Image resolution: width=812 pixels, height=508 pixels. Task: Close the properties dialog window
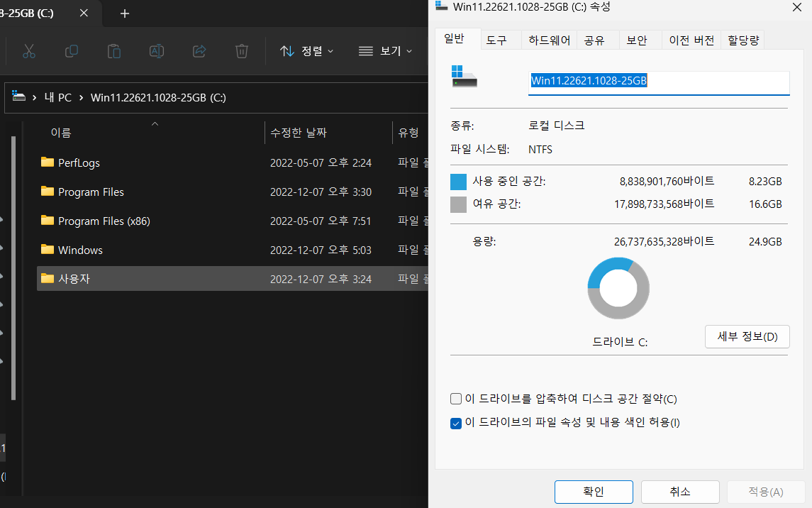(797, 7)
